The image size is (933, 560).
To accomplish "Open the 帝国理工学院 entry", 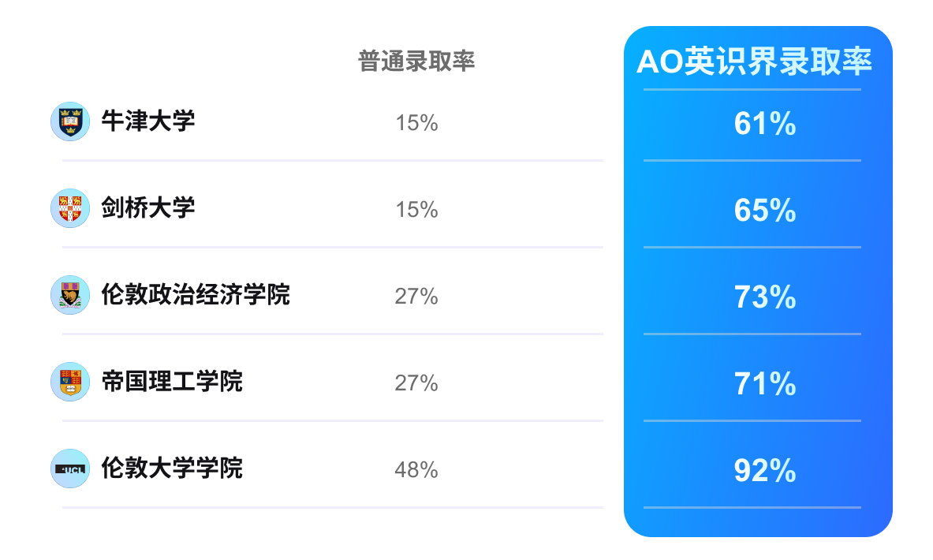I will coord(171,382).
